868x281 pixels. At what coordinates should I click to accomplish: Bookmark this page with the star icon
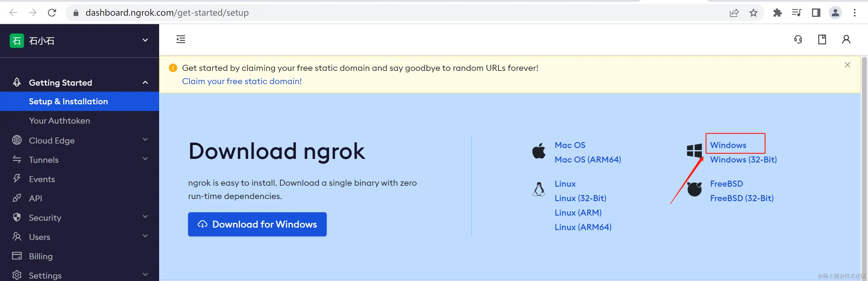[x=753, y=13]
